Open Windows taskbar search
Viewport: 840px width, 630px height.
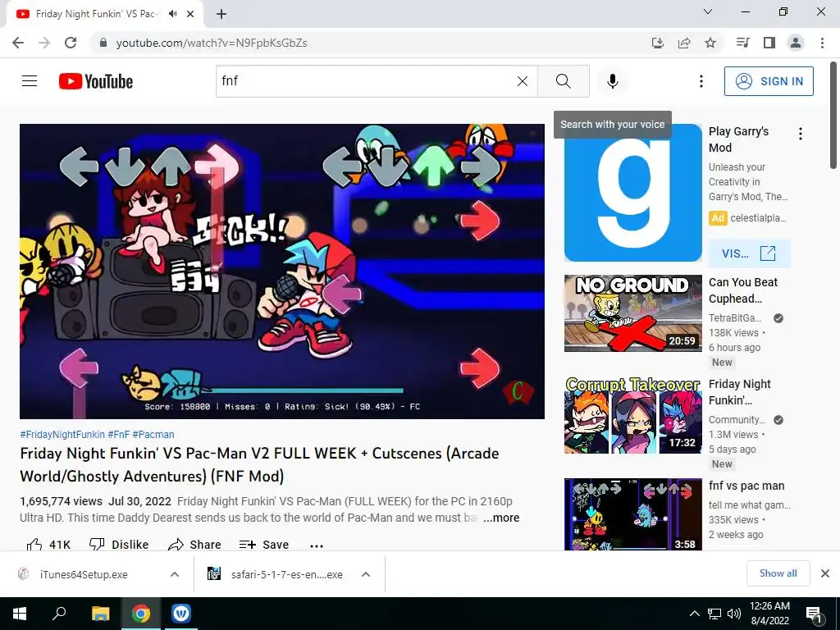pyautogui.click(x=59, y=614)
